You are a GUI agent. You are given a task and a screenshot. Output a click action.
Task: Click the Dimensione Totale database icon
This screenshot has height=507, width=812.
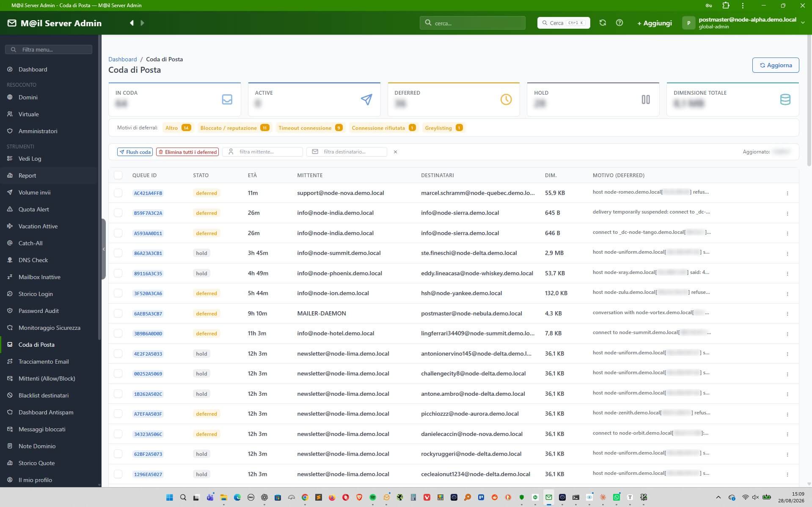pos(785,99)
